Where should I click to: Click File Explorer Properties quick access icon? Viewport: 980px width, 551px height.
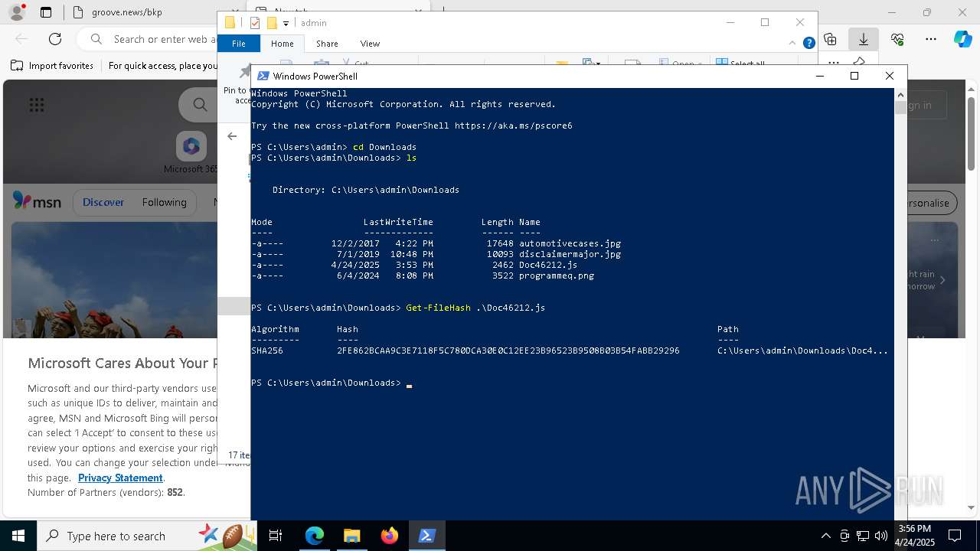255,23
